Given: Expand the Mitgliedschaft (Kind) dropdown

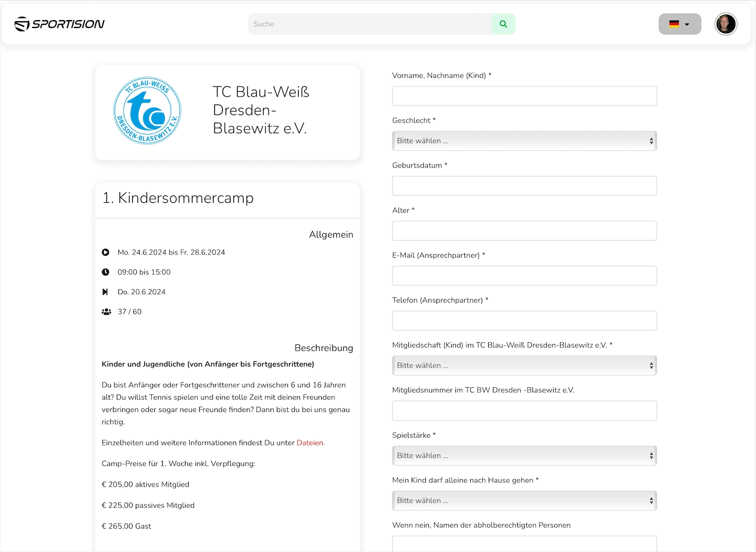Looking at the screenshot, I should click(524, 366).
